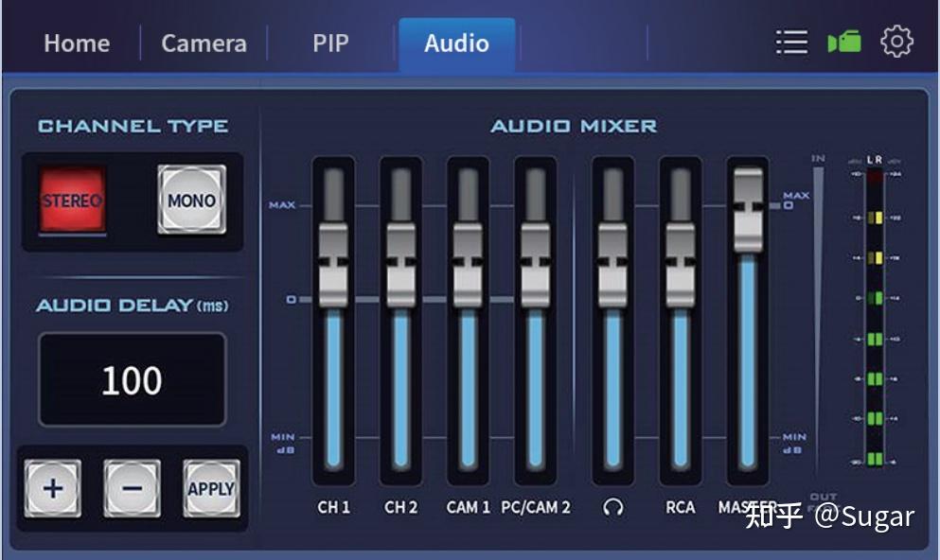Click the CH 2 fader knob
The image size is (940, 560).
401,265
